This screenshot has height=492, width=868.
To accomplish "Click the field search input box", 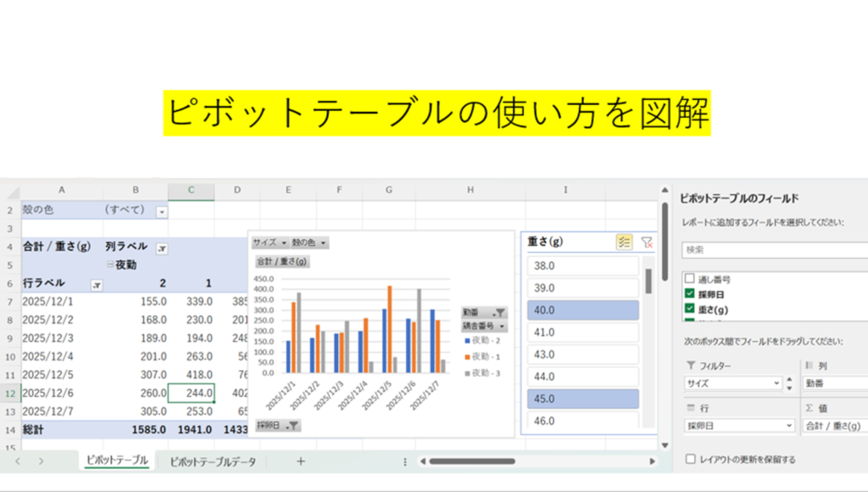I will (x=771, y=251).
